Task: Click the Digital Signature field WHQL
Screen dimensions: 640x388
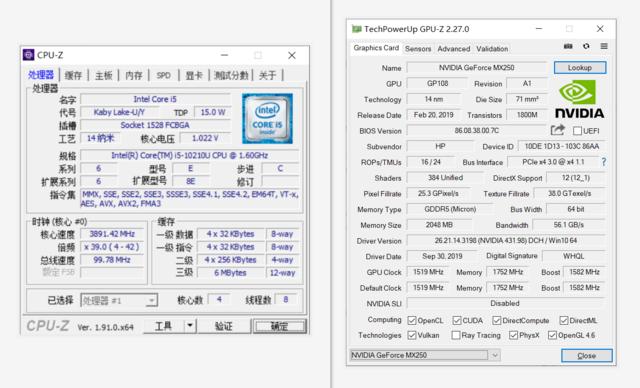Action: tap(573, 256)
